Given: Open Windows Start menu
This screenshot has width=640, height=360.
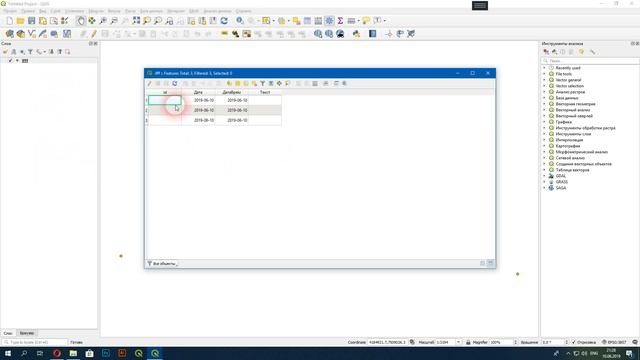Looking at the screenshot, I should (8, 353).
